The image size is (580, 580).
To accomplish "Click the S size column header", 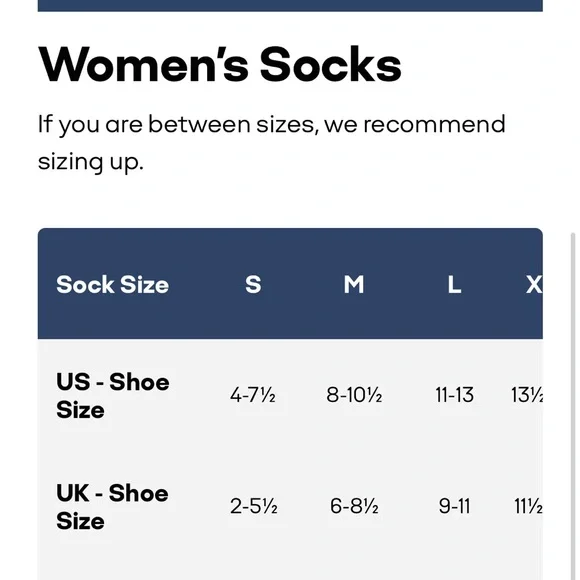I will pyautogui.click(x=253, y=284).
